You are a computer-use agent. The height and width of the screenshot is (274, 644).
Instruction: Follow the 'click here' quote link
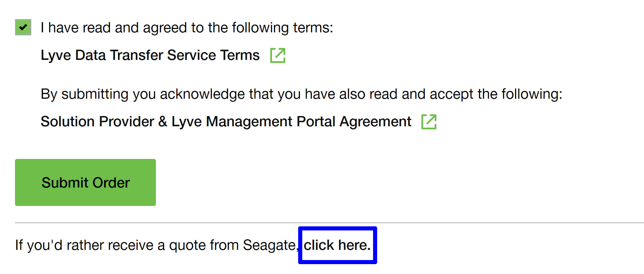point(337,245)
